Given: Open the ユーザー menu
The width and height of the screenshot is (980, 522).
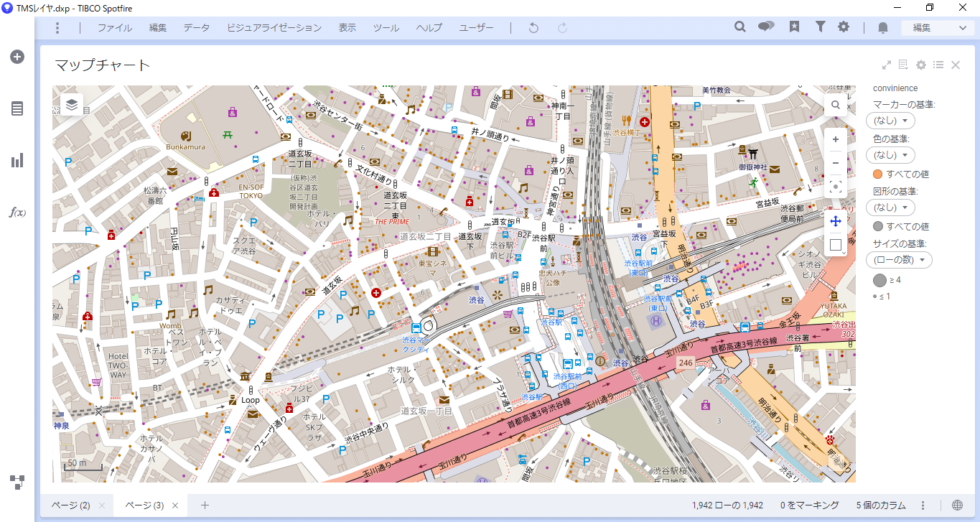Looking at the screenshot, I should coord(477,28).
